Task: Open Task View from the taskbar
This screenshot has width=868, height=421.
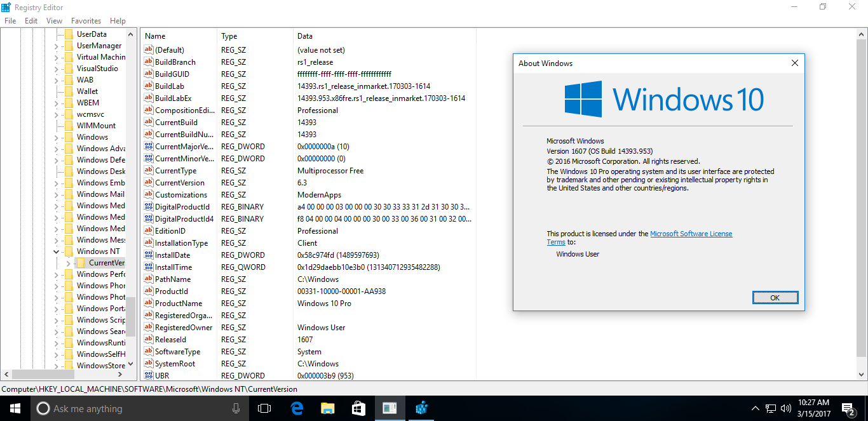Action: coord(264,408)
